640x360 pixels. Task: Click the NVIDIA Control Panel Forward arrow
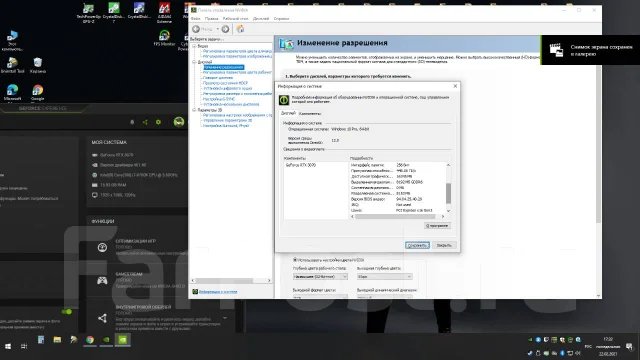[x=225, y=29]
